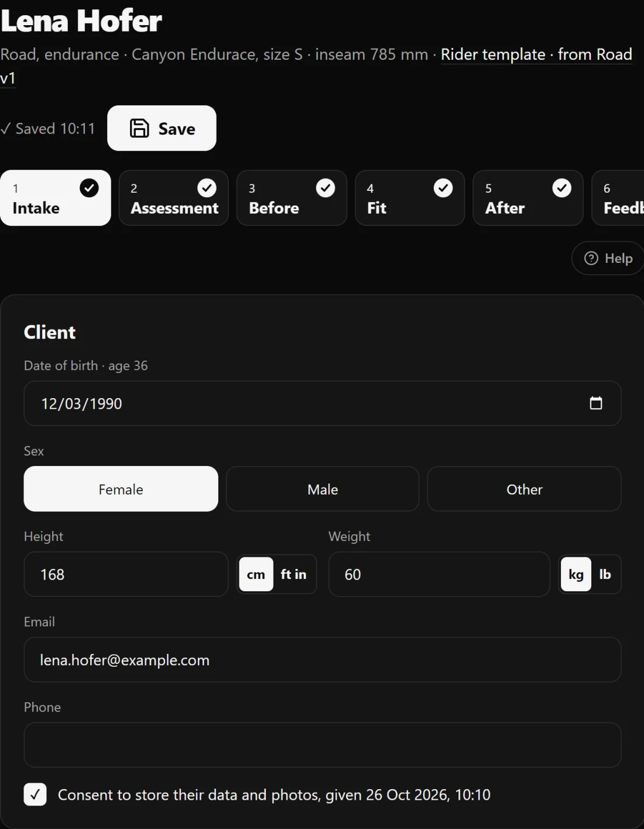Image resolution: width=644 pixels, height=829 pixels.
Task: Switch height unit to ft in
Action: pyautogui.click(x=293, y=574)
